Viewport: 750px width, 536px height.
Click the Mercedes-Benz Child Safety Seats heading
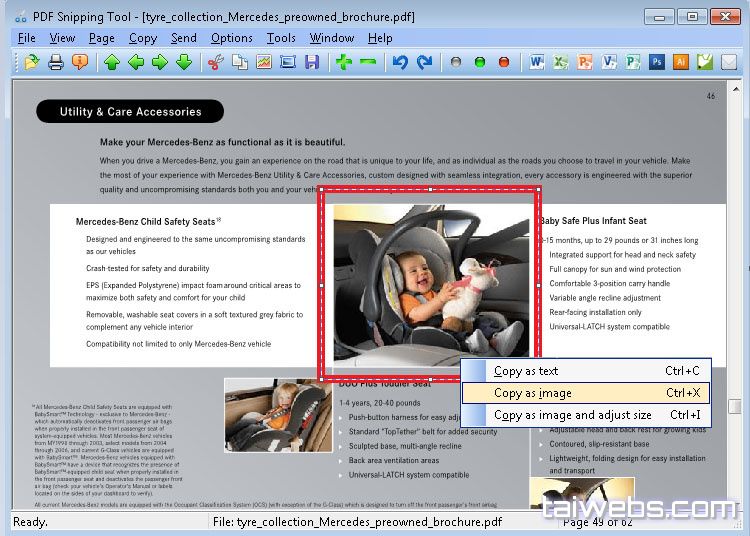pyautogui.click(x=148, y=221)
